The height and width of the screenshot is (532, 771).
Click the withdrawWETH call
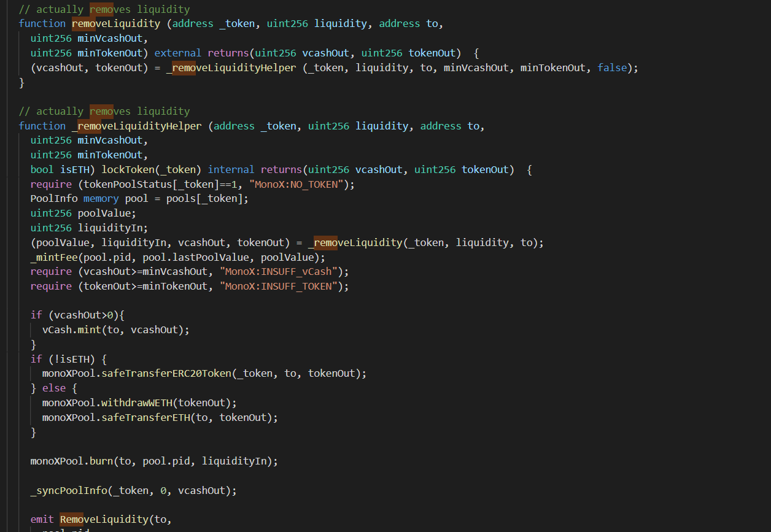tap(139, 403)
